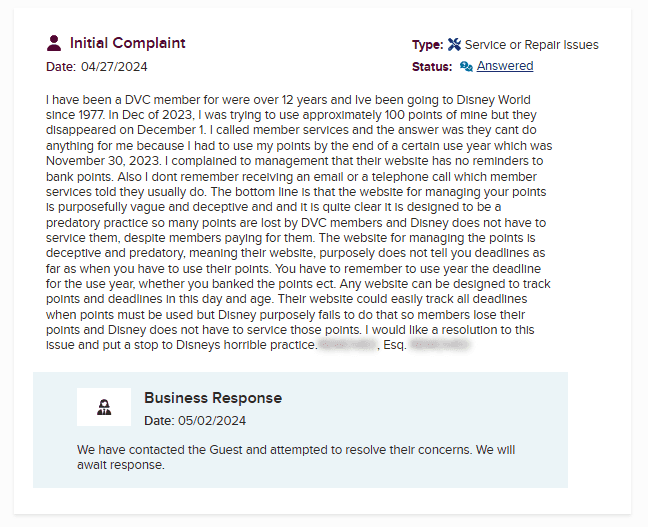Click the chat bubbles status icon
Screen dimensions: 648x527
coord(466,66)
